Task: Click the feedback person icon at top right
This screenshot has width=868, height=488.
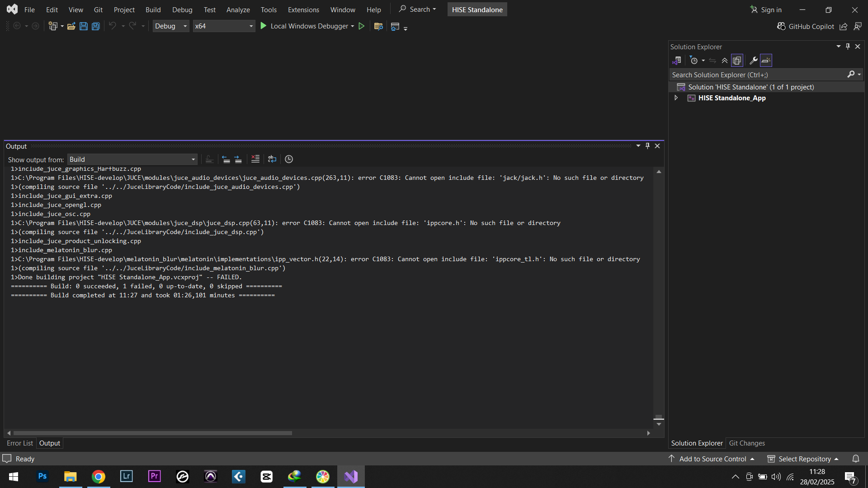Action: click(x=858, y=27)
